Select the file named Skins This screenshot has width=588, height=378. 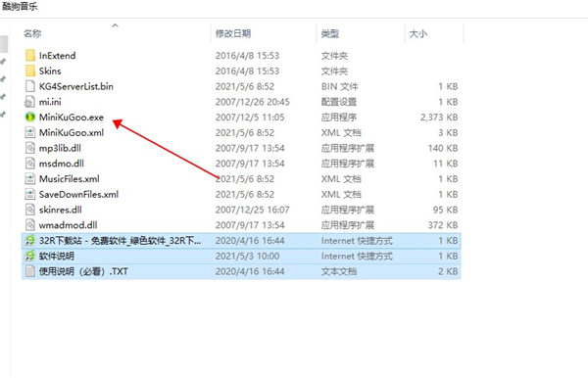(x=50, y=71)
